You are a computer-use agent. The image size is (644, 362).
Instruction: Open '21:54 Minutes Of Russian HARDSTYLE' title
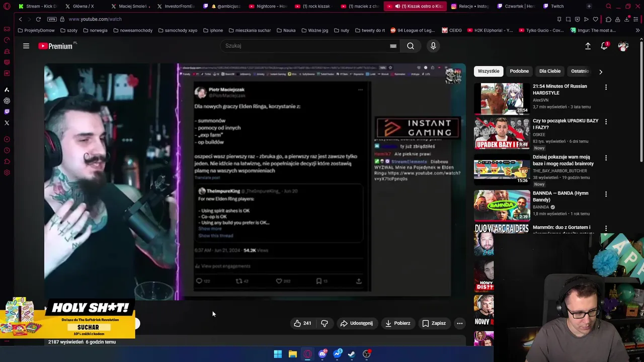click(x=559, y=89)
